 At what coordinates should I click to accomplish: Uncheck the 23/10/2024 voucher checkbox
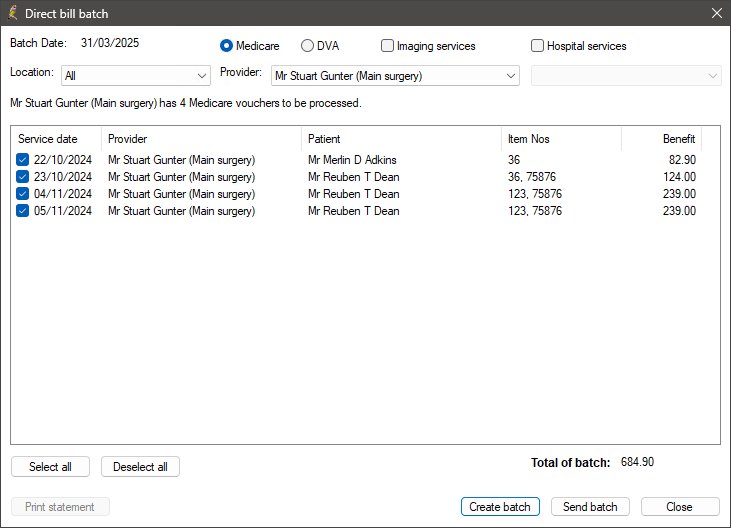click(22, 177)
